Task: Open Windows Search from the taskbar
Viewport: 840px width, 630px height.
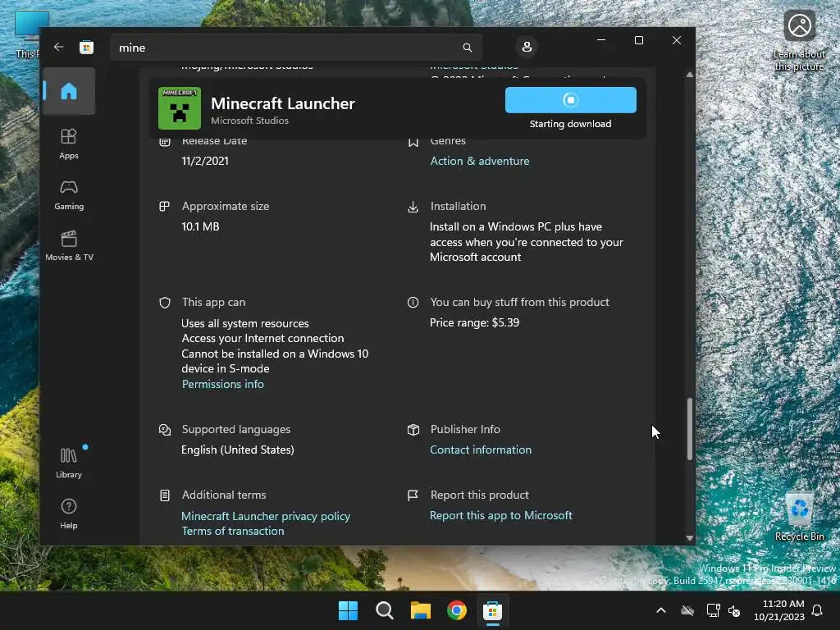Action: [384, 610]
